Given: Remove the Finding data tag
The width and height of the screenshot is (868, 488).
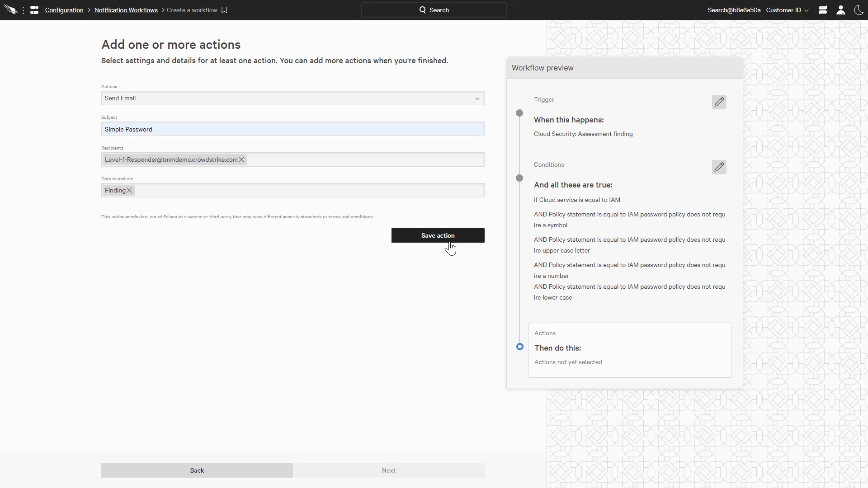Looking at the screenshot, I should point(129,190).
